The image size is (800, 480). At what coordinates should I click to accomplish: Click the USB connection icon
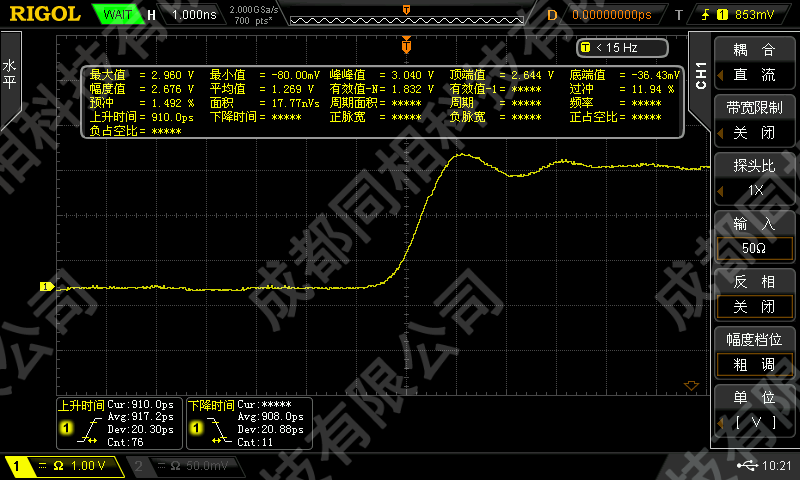click(x=745, y=466)
